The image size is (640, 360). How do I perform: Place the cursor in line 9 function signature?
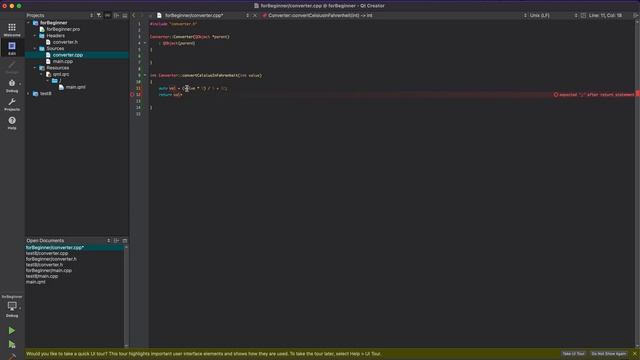point(206,75)
